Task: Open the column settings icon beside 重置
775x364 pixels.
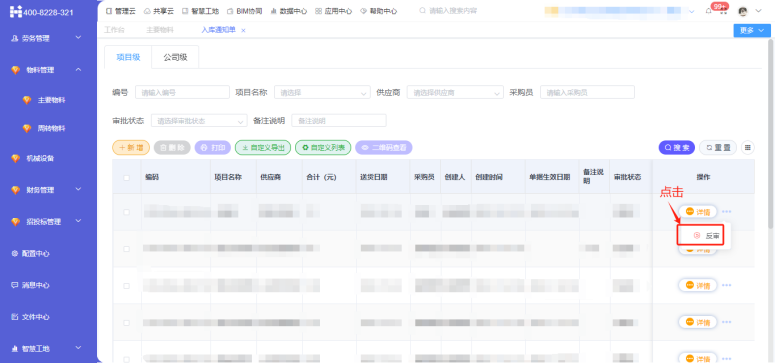Action: pos(747,147)
